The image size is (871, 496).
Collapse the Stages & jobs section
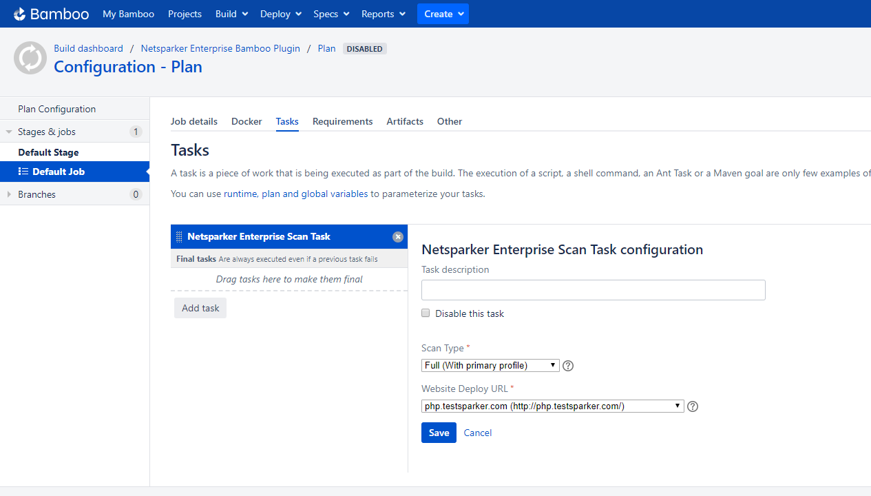coord(9,132)
